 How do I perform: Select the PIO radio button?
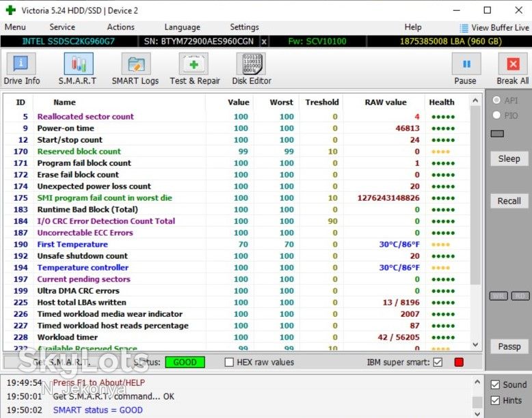496,115
